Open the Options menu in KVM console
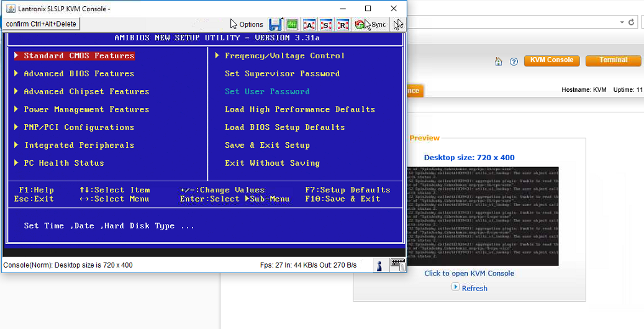The width and height of the screenshot is (644, 329). [247, 25]
